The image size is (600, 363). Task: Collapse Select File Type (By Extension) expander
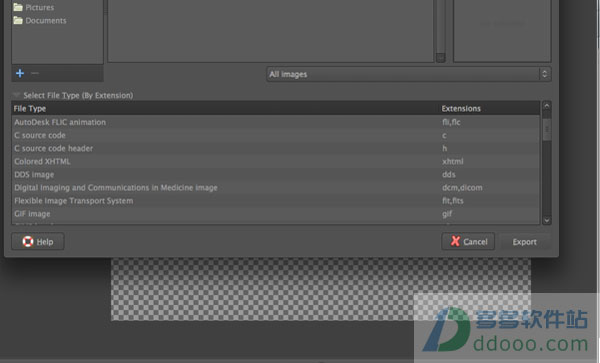point(16,95)
